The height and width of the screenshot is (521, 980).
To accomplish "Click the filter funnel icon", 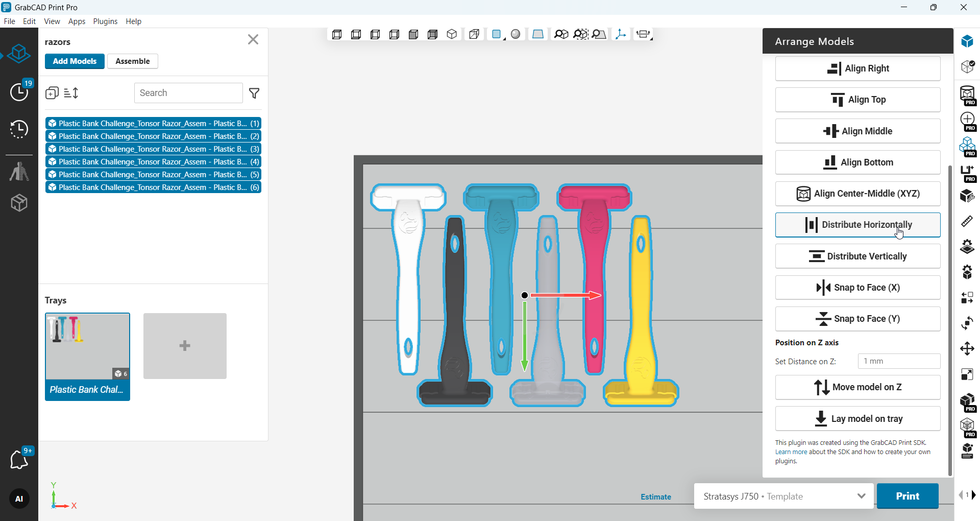I will click(254, 93).
